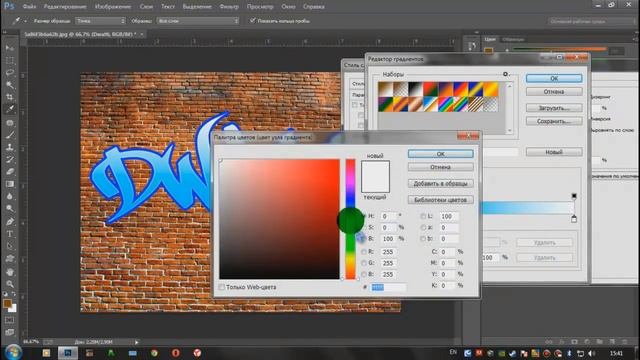This screenshot has height=360, width=640.
Task: Confirm color picker with OK button
Action: 441,154
